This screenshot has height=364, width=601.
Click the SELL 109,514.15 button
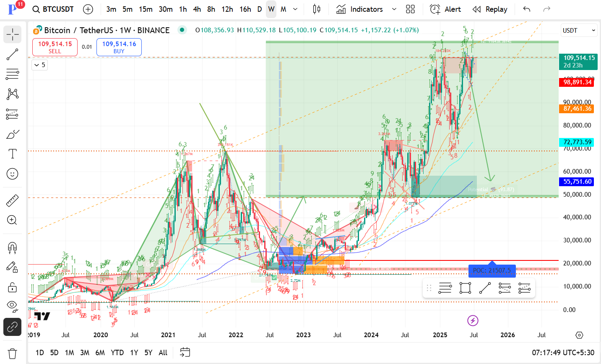(55, 47)
